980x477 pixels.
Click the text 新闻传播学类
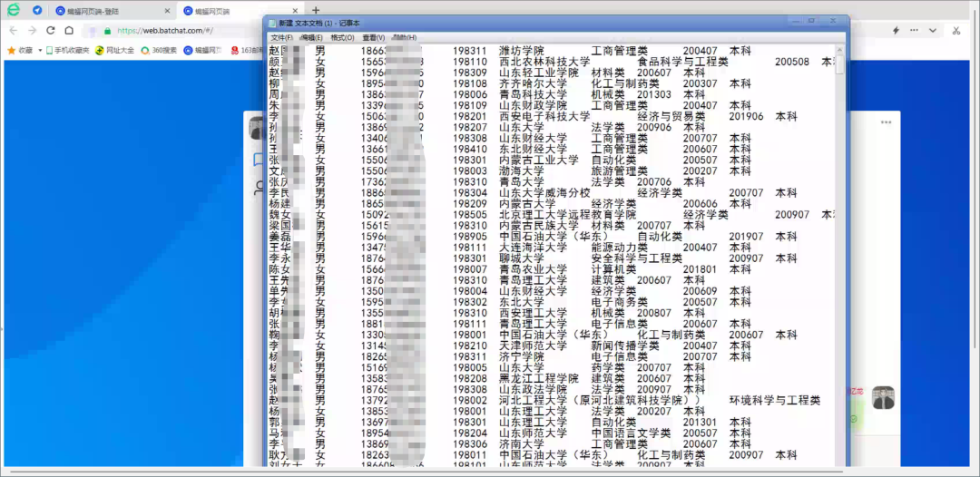click(x=625, y=346)
